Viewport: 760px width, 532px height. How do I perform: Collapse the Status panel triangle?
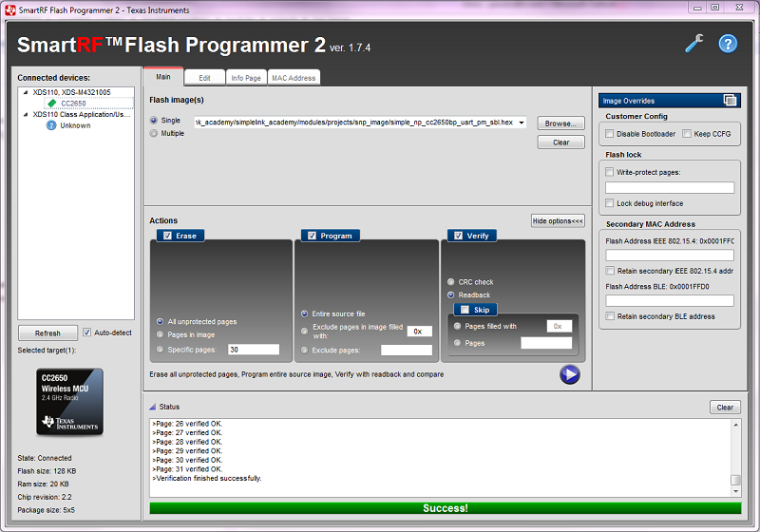pos(152,407)
